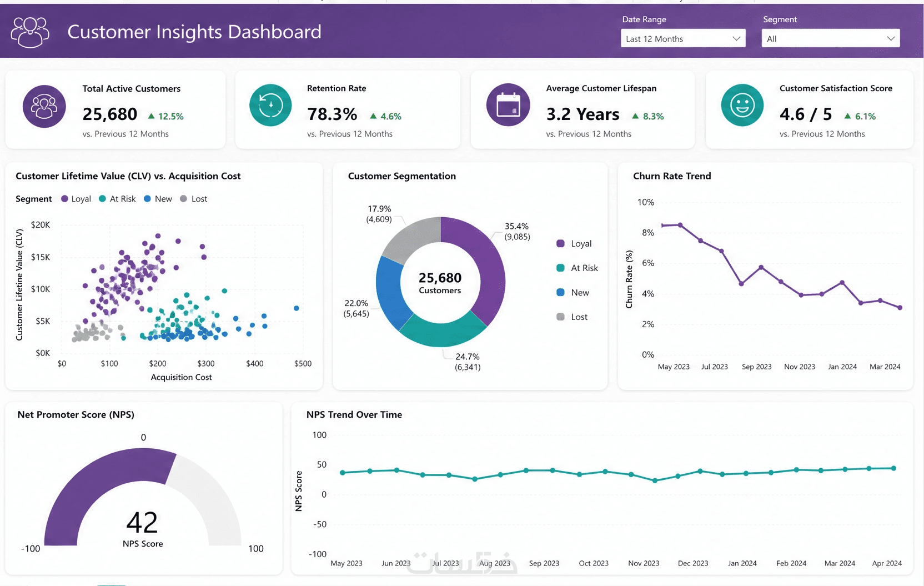Click the up arrow next to 6.1%
Screen dimensions: 924x586
click(847, 116)
